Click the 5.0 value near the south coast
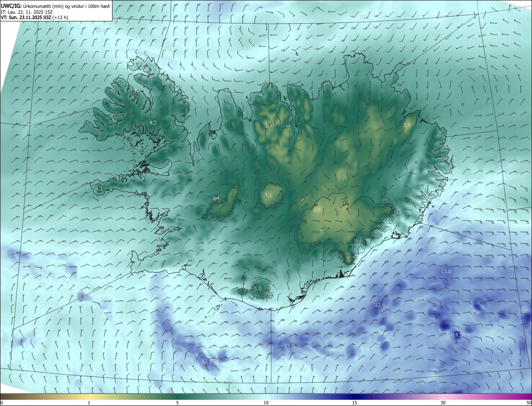Viewport: 532px width, 406px height. [x=257, y=289]
